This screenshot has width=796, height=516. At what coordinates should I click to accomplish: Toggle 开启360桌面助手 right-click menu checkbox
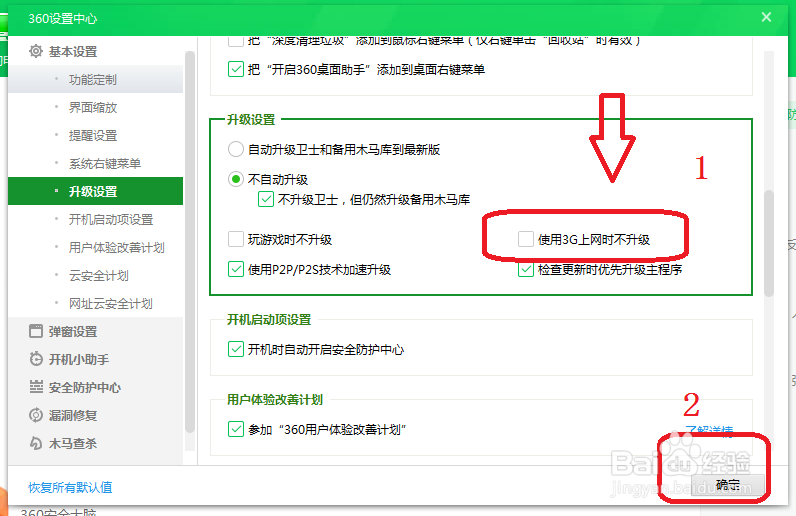click(236, 69)
